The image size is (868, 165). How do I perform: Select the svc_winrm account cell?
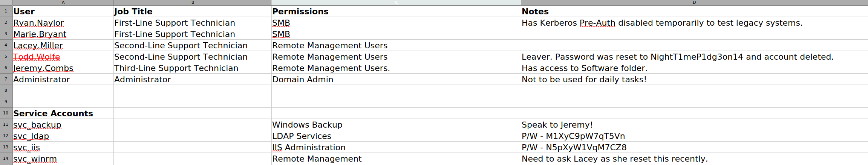tap(63, 159)
